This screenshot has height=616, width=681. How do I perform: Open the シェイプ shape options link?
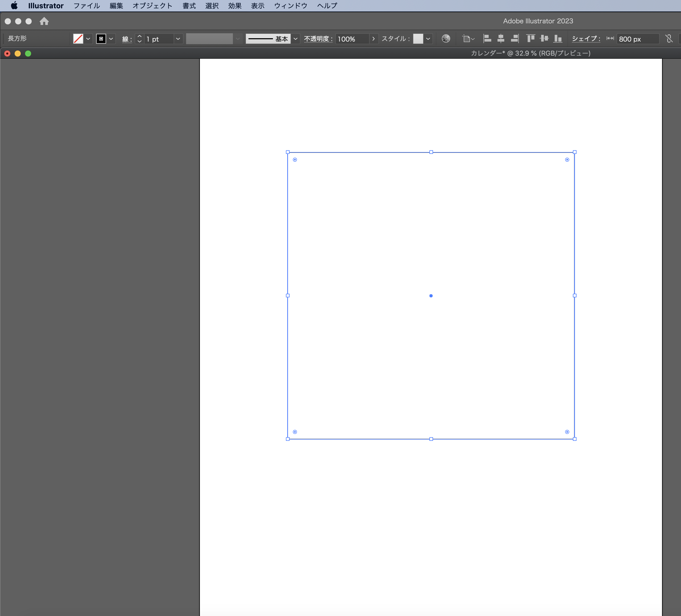point(585,38)
